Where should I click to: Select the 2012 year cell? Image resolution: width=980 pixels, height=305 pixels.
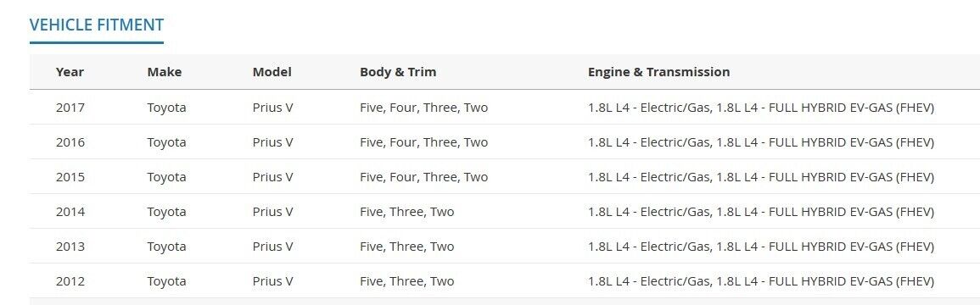70,281
